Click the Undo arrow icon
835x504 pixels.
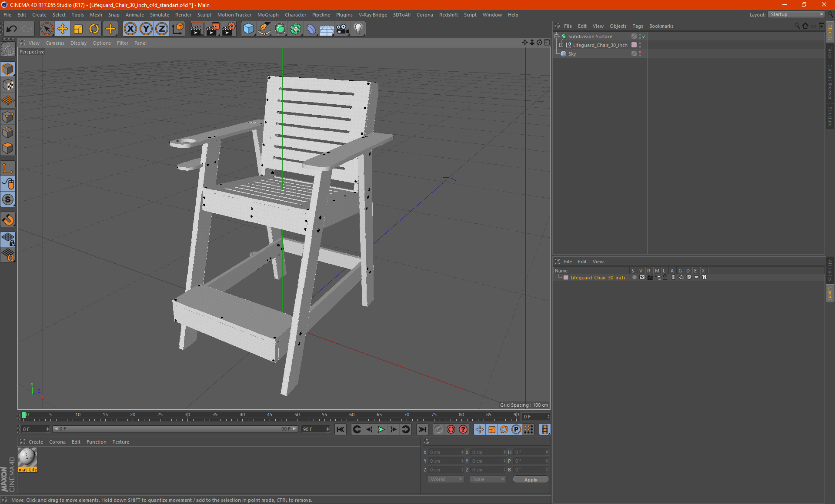pyautogui.click(x=12, y=29)
